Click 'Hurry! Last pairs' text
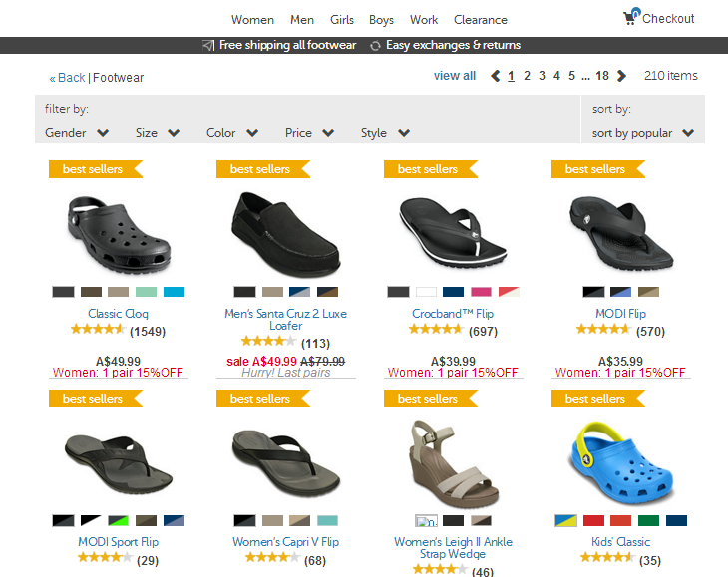The height and width of the screenshot is (577, 728). (x=285, y=373)
